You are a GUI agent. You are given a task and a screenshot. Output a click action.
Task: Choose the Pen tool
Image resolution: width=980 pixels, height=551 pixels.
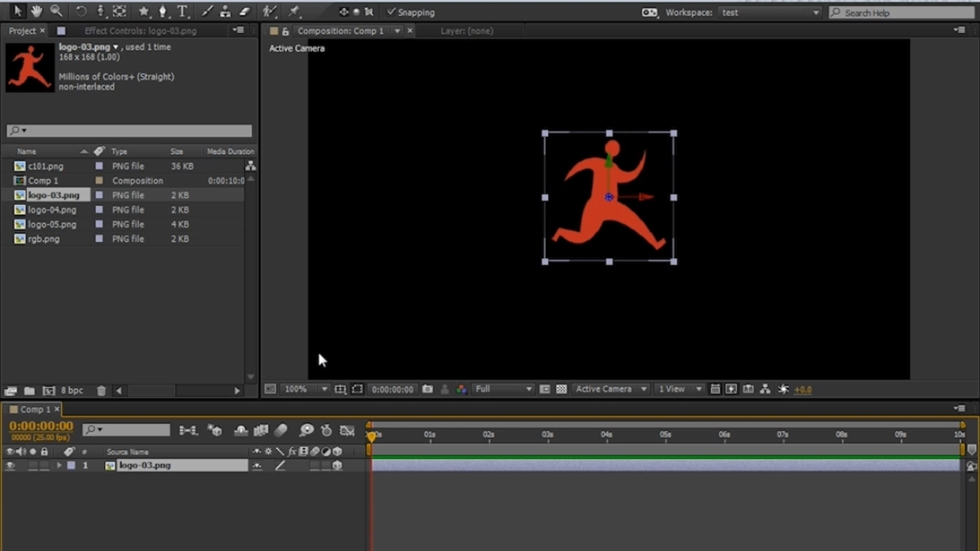click(162, 11)
